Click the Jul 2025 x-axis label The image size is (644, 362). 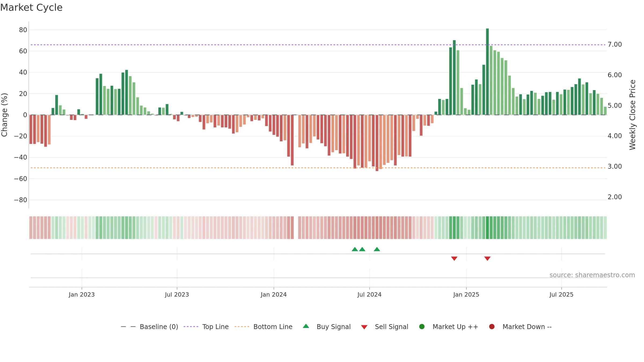(x=561, y=294)
